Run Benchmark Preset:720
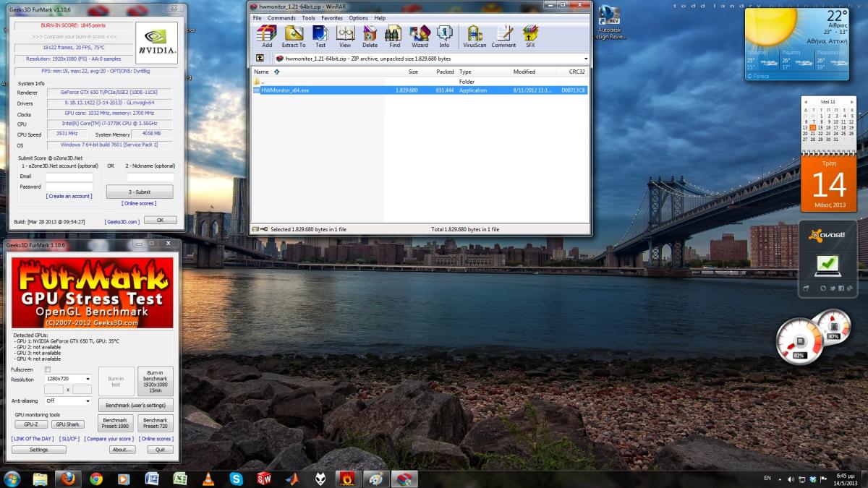The image size is (868, 488). click(156, 423)
